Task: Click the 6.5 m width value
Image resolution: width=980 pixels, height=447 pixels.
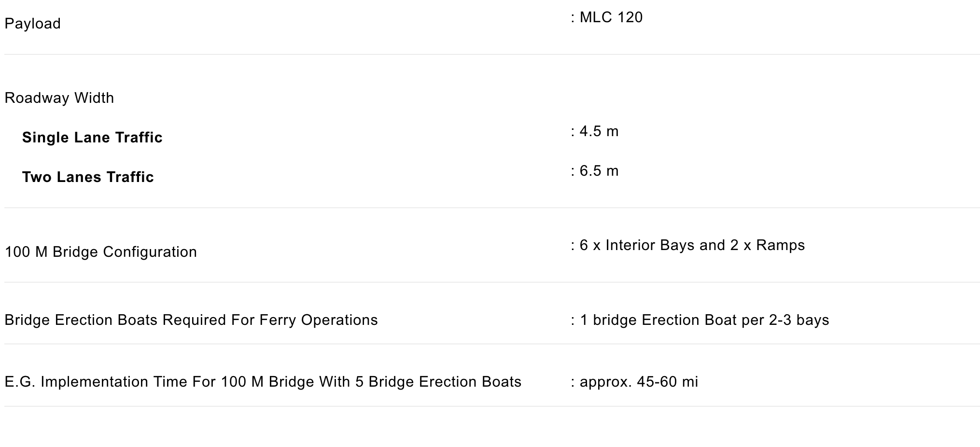Action: 599,171
